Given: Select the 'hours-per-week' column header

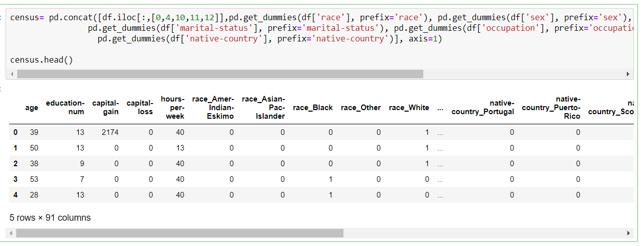Looking at the screenshot, I should pos(173,107).
